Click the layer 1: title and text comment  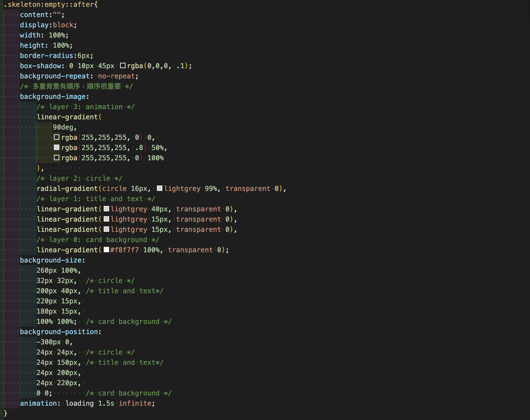tap(96, 199)
